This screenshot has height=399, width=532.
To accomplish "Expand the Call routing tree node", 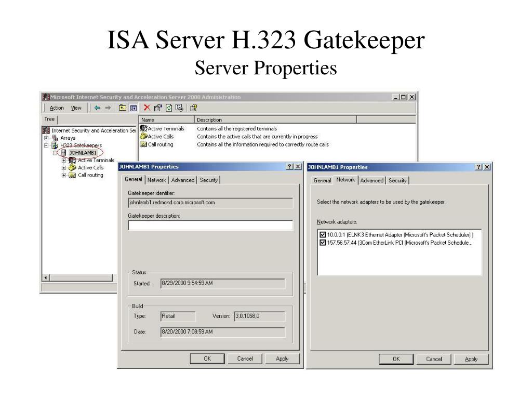I will (x=64, y=175).
